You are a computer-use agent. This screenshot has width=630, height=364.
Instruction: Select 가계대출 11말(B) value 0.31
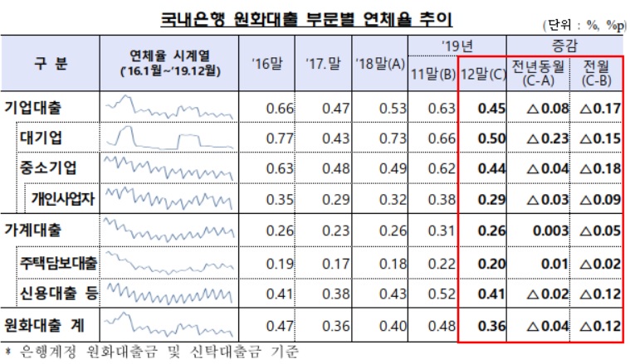[x=442, y=231]
